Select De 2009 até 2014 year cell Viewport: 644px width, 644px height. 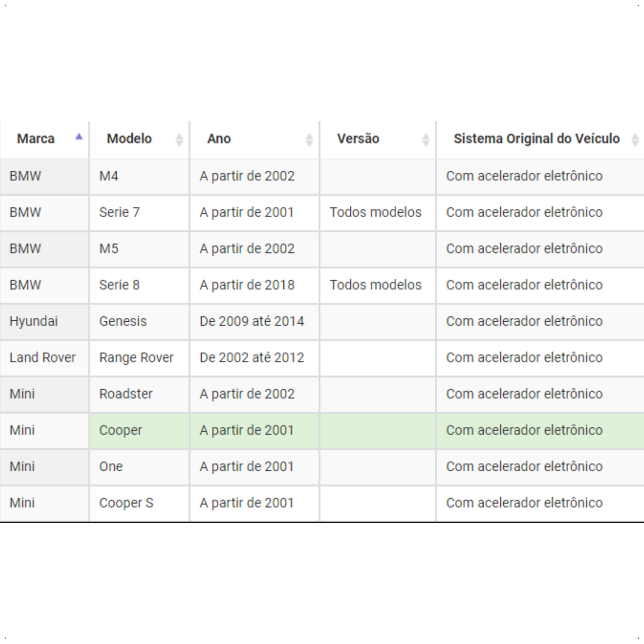254,322
